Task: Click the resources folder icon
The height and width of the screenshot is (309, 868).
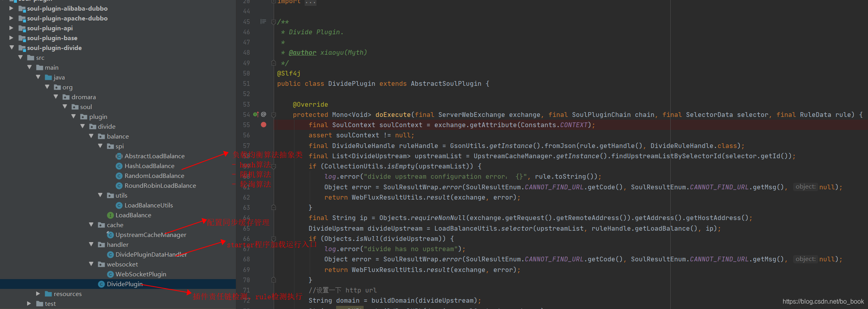Action: (49, 294)
